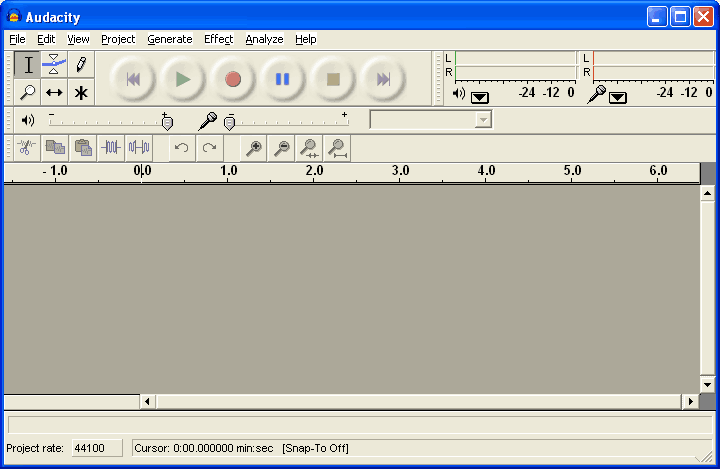Viewport: 720px width, 469px height.
Task: Click vertical scrollbar up arrow
Action: coord(707,193)
